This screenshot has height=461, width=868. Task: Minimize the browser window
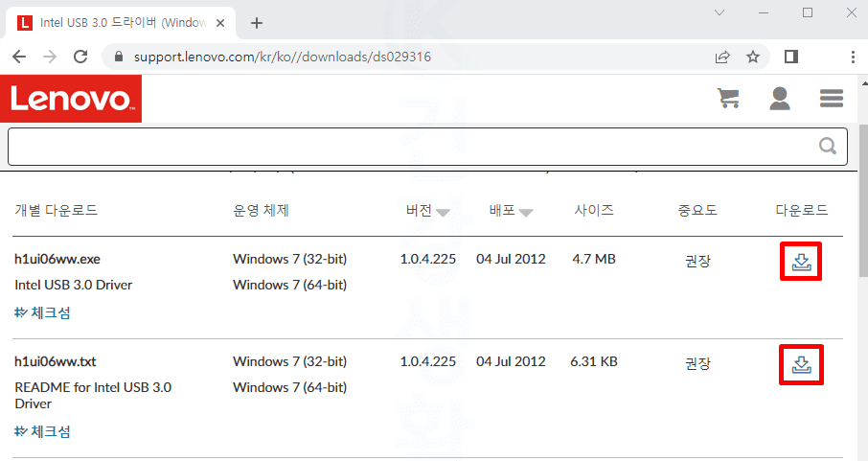coord(764,12)
